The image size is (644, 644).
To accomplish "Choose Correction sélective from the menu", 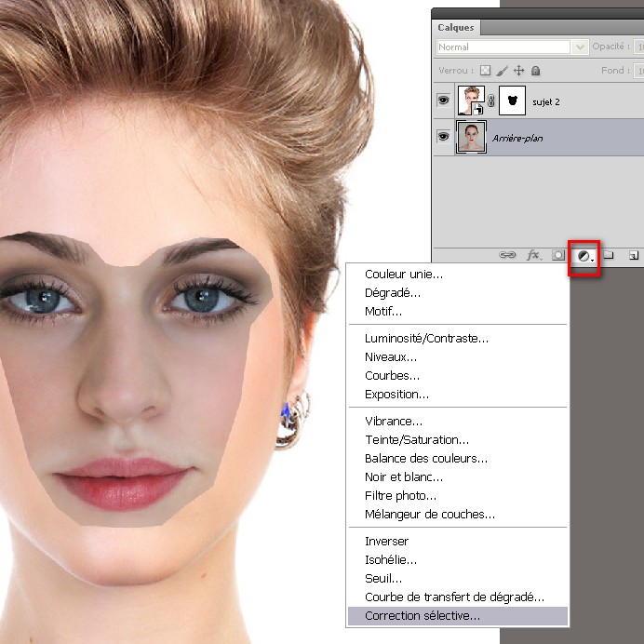I will click(x=458, y=616).
